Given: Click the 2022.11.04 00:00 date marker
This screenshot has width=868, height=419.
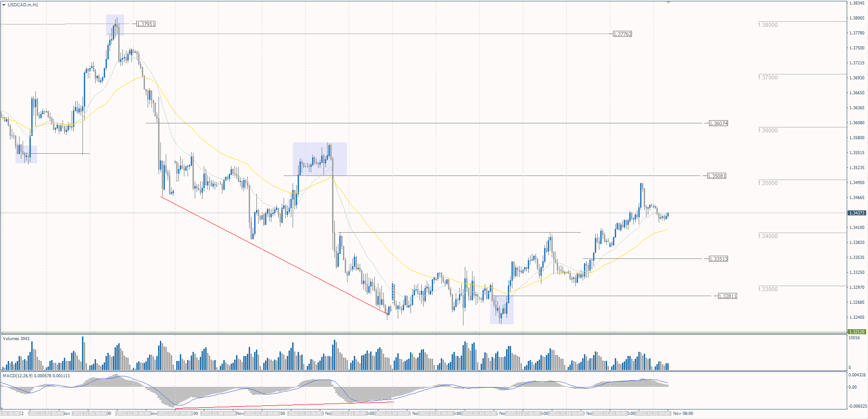Looking at the screenshot, I should [x=133, y=414].
